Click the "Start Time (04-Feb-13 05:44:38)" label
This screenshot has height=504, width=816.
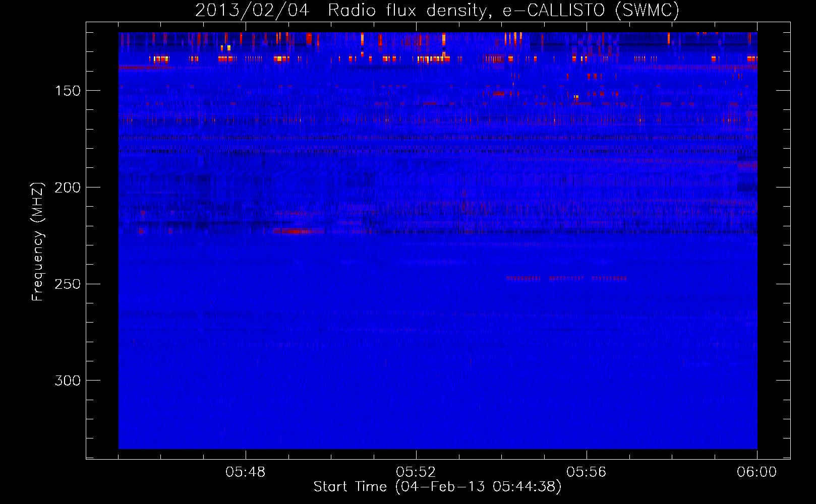(437, 487)
